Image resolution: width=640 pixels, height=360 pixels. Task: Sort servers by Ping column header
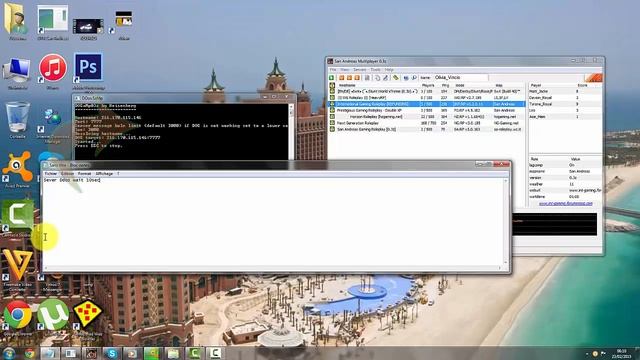pyautogui.click(x=445, y=85)
